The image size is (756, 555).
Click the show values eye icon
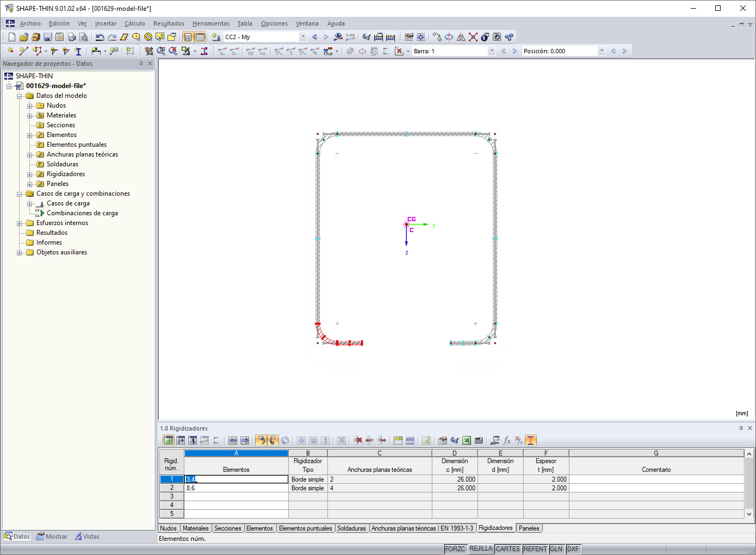(338, 37)
